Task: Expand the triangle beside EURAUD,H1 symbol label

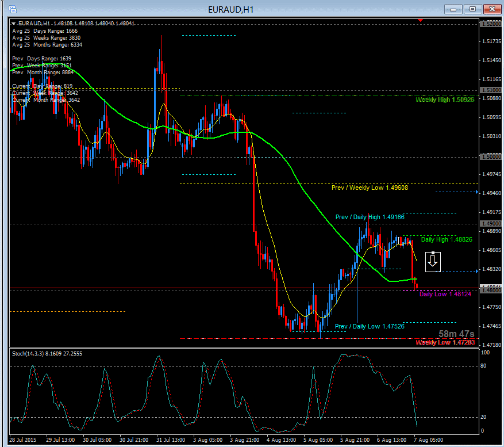Action: (13, 24)
